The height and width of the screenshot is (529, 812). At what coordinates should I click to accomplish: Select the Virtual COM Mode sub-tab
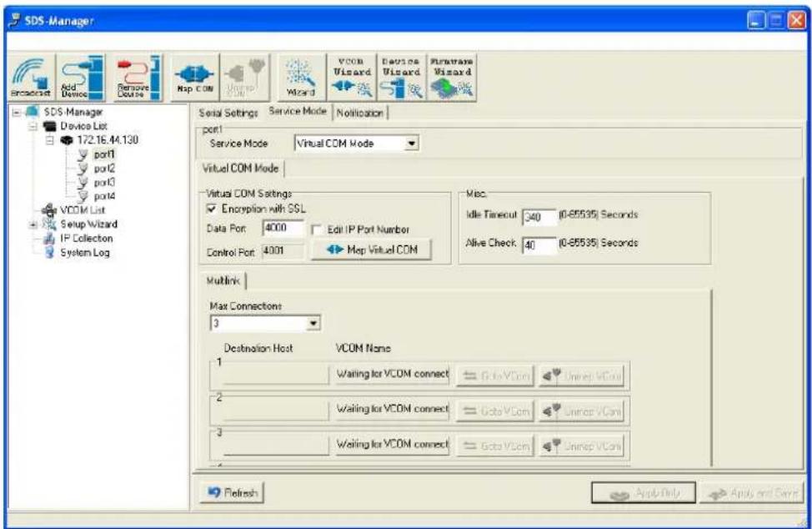click(240, 169)
